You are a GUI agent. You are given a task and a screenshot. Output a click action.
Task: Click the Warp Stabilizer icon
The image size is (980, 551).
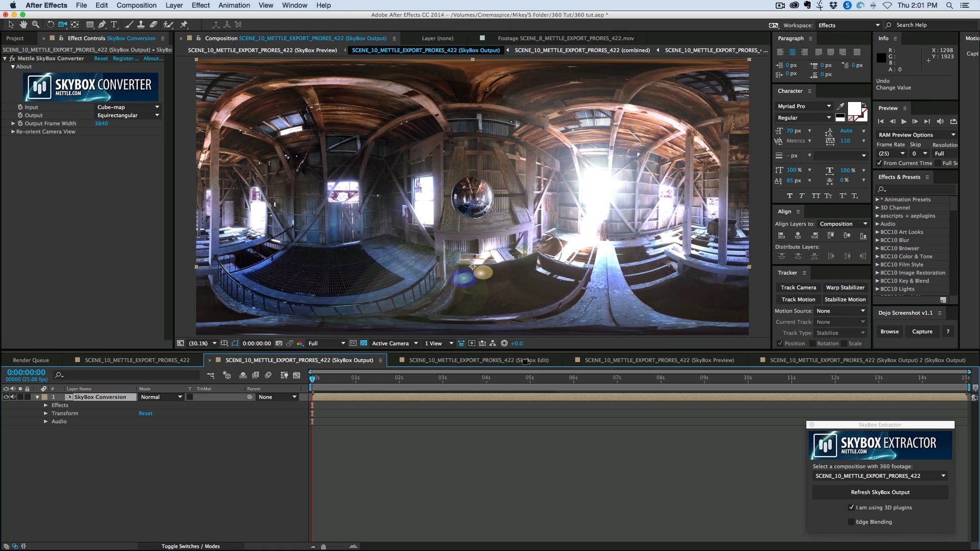click(x=845, y=287)
